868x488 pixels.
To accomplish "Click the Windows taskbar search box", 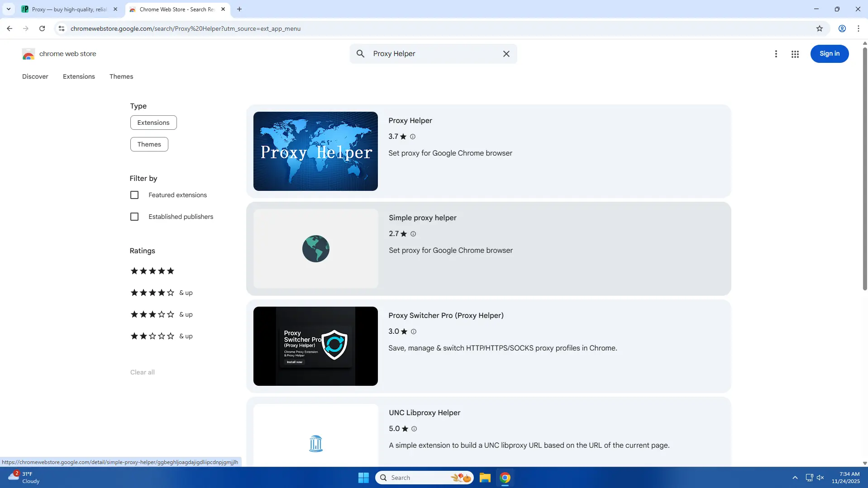I will pos(424,478).
